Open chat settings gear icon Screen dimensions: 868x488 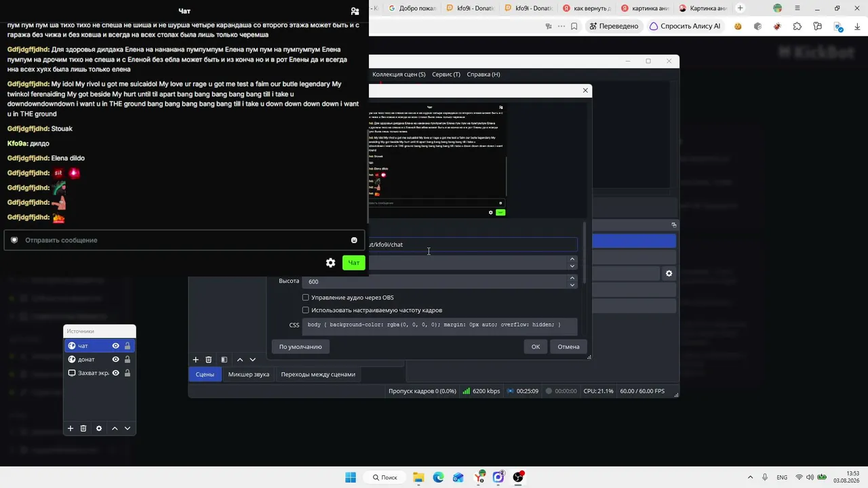tap(330, 263)
